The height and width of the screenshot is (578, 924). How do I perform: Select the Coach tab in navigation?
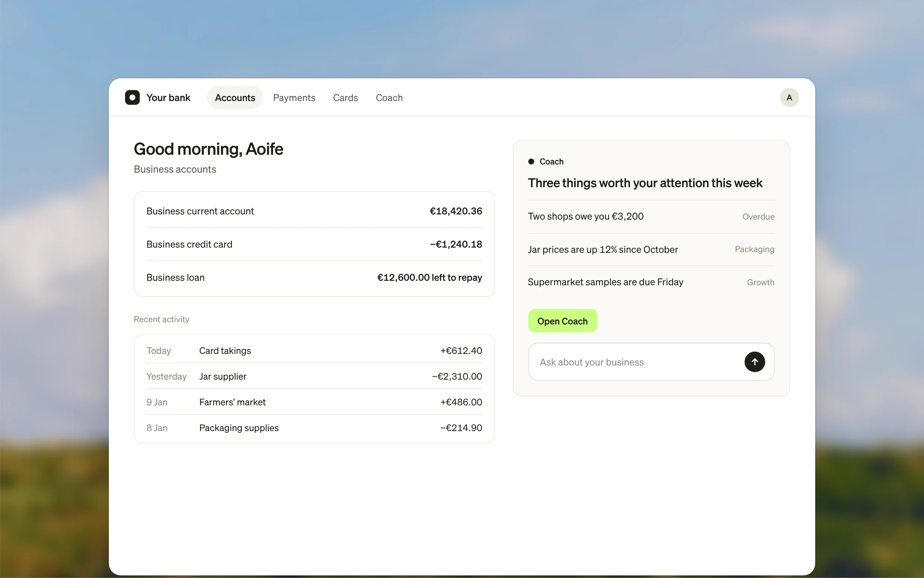(x=389, y=97)
